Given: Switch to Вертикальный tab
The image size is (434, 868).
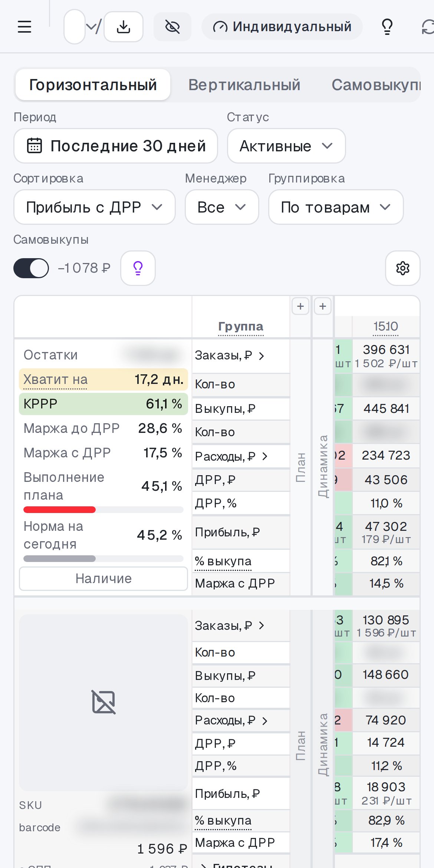Looking at the screenshot, I should 244,85.
